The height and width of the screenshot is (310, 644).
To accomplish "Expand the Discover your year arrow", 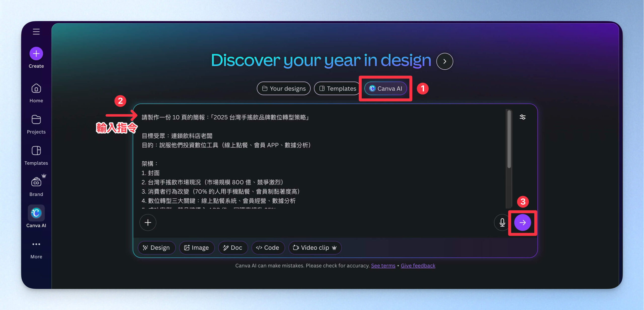I will [445, 61].
